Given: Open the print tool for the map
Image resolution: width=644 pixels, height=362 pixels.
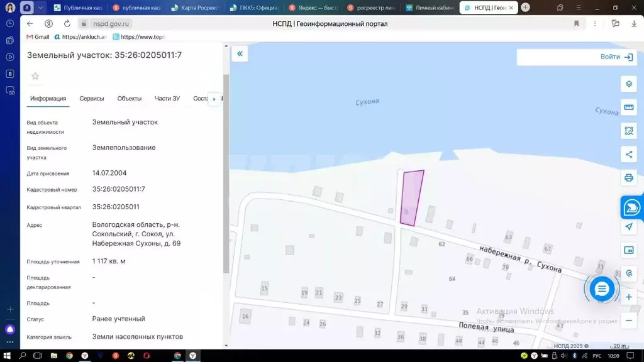Looking at the screenshot, I should click(628, 177).
